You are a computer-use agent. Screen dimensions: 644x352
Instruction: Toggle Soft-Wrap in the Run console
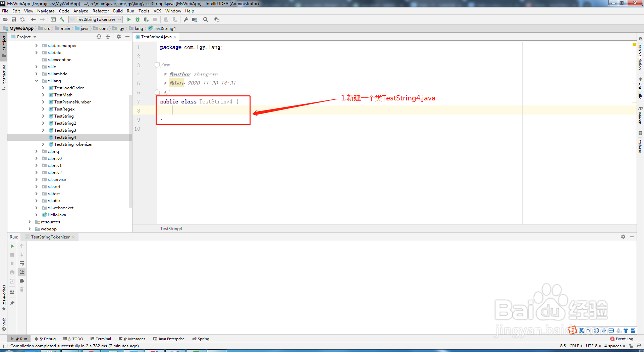pos(22,263)
